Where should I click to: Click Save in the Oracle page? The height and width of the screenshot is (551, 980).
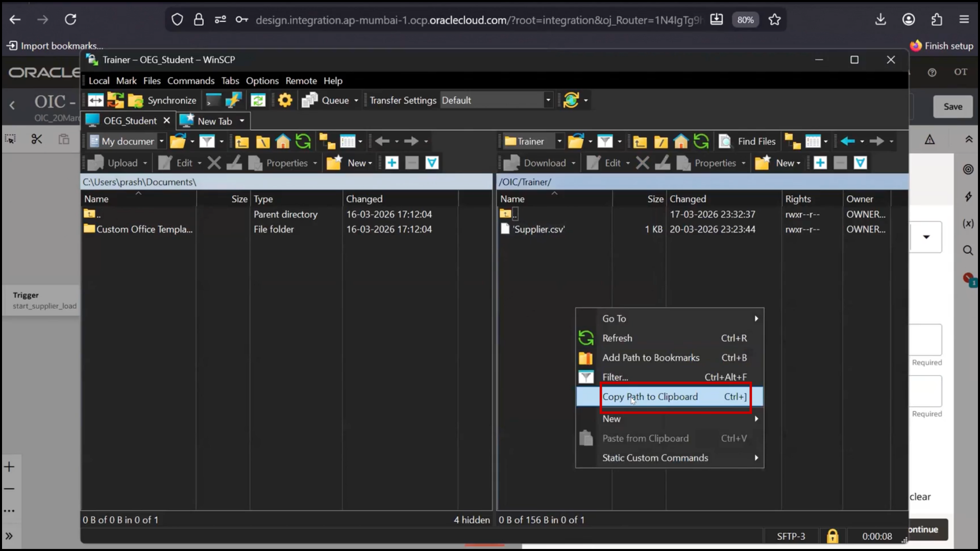(x=953, y=107)
